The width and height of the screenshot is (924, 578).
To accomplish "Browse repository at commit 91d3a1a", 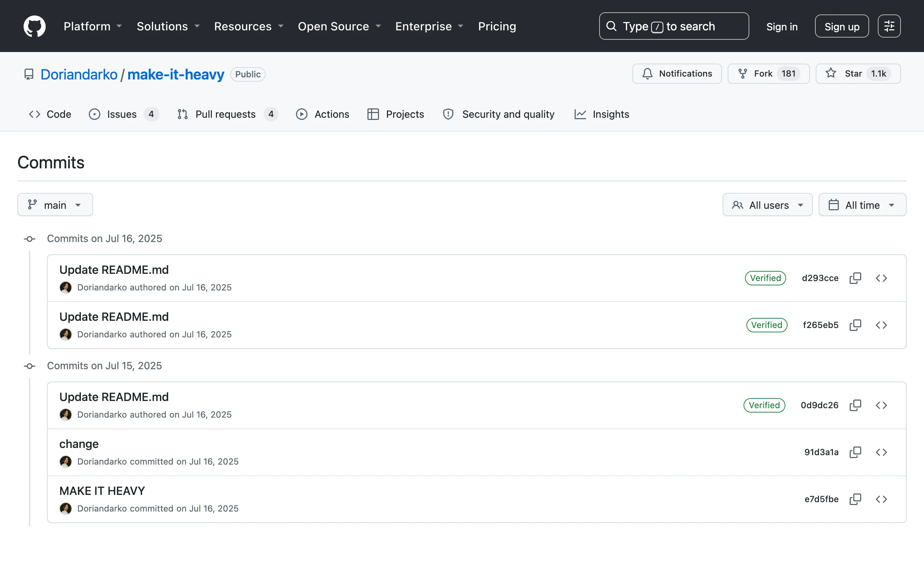I will (881, 452).
